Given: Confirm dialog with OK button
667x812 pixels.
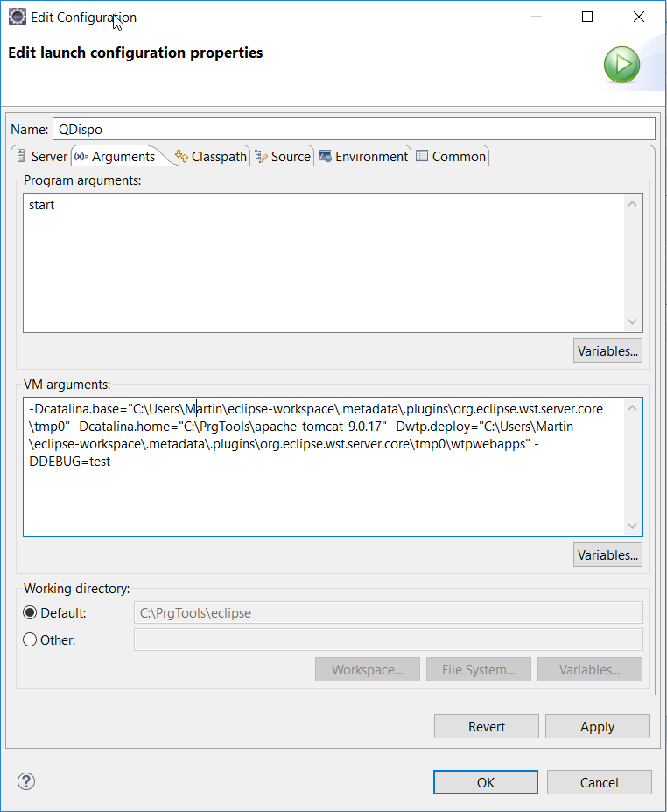Looking at the screenshot, I should [x=486, y=782].
